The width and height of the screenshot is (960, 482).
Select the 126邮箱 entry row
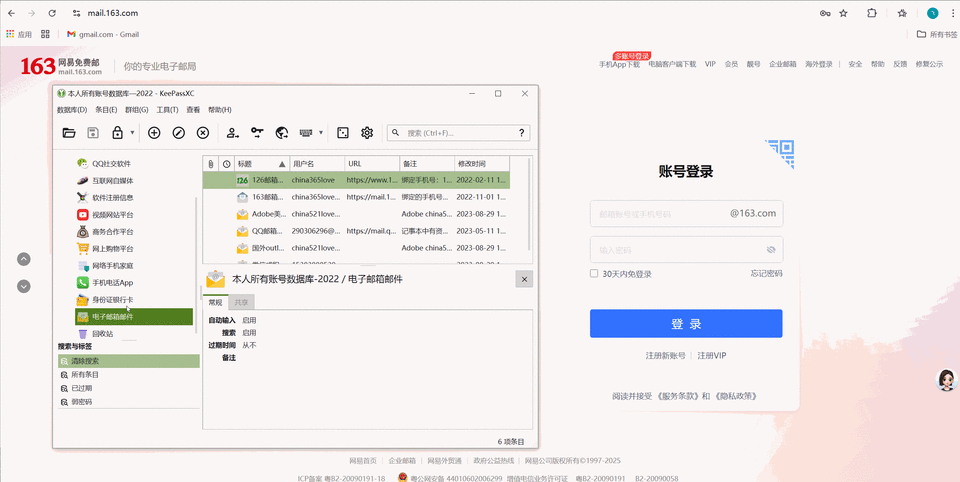pos(356,181)
